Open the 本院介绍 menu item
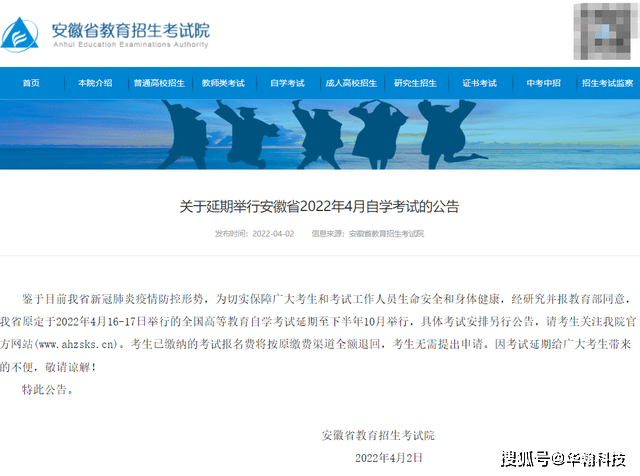 pos(95,83)
